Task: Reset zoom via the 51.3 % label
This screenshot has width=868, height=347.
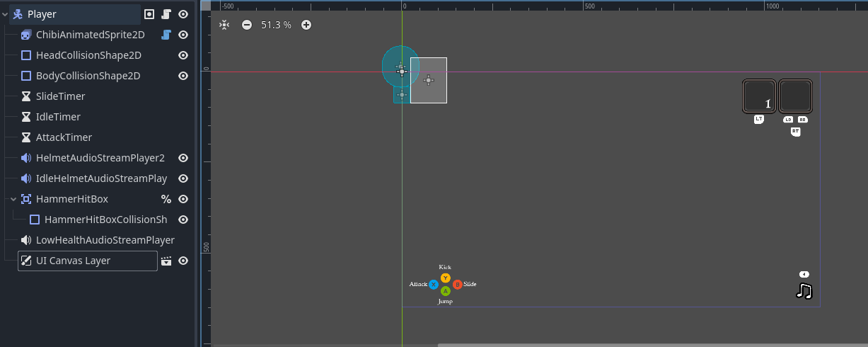Action: pos(276,25)
